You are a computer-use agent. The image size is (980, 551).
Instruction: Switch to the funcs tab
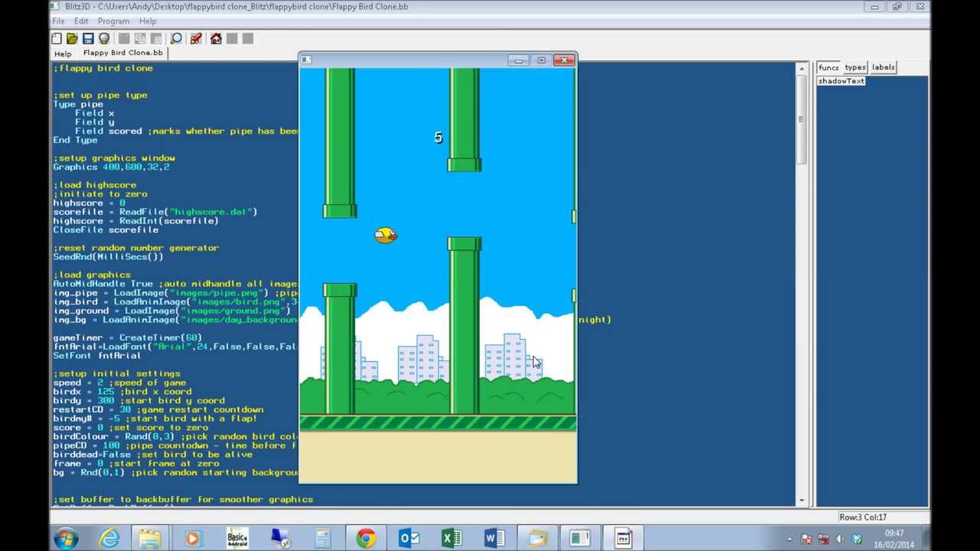pyautogui.click(x=828, y=67)
